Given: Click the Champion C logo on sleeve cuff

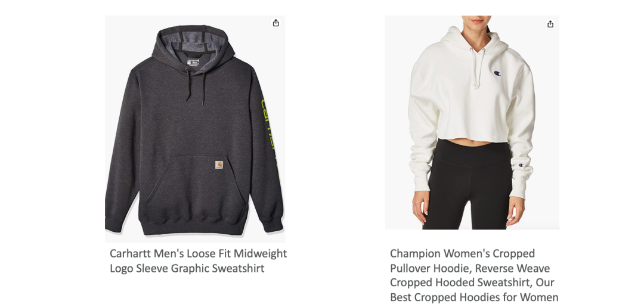Looking at the screenshot, I should [521, 165].
